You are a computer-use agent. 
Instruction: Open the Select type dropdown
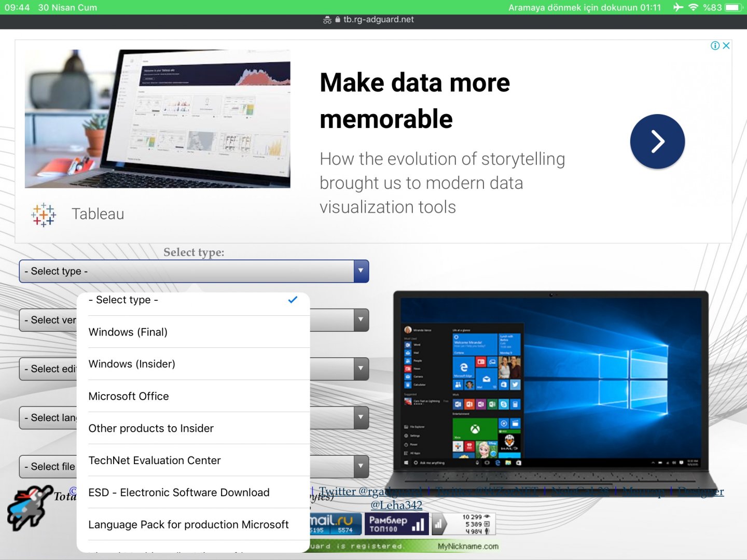194,271
